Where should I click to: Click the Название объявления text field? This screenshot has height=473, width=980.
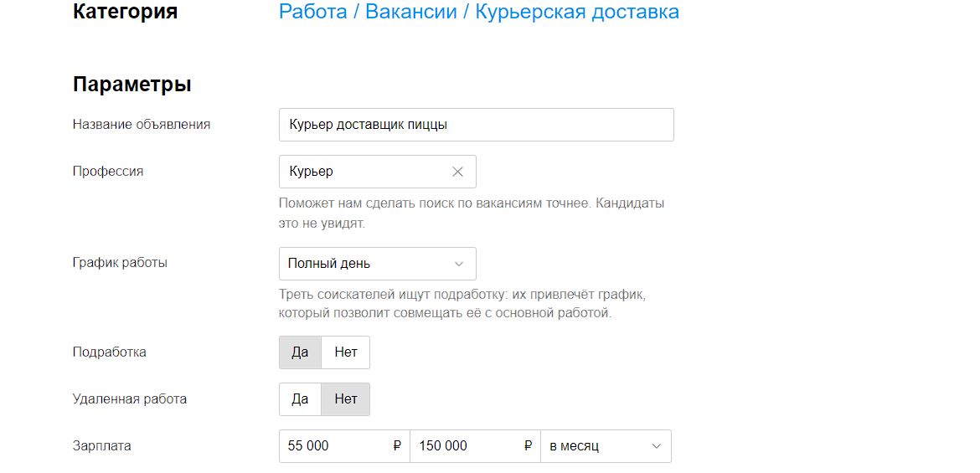click(476, 125)
